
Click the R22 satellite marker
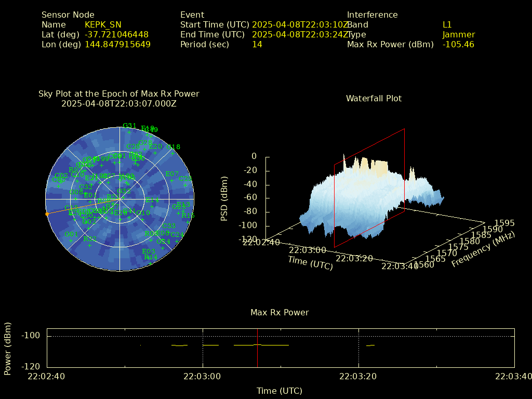(90, 245)
